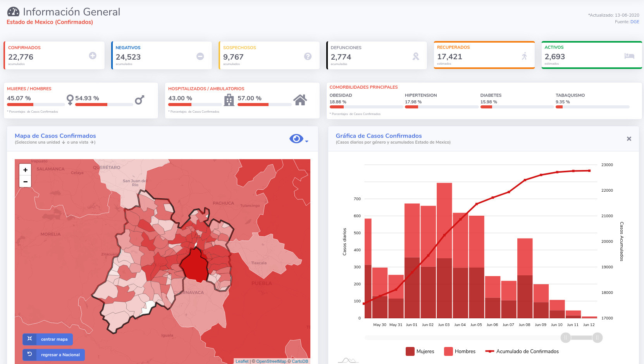The image size is (644, 364).
Task: Click the Defunciones value 2,774
Action: pyautogui.click(x=341, y=57)
